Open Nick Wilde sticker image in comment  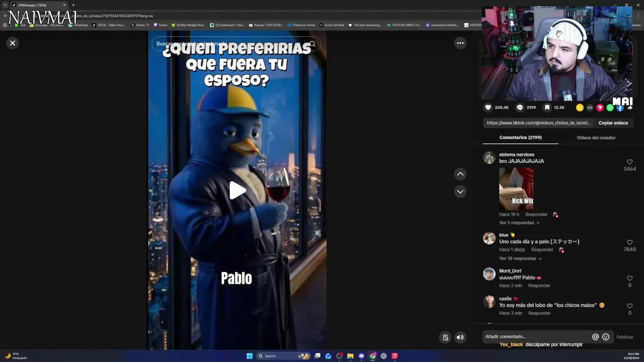click(x=516, y=189)
